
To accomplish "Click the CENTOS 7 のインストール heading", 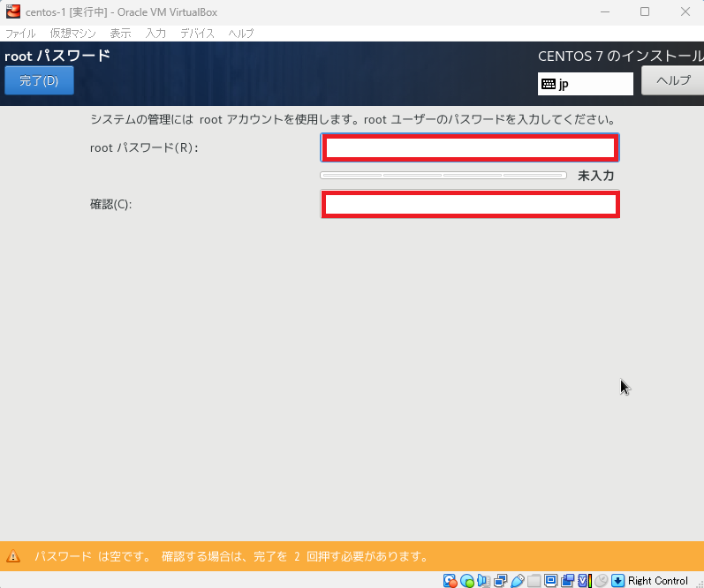I will [620, 57].
